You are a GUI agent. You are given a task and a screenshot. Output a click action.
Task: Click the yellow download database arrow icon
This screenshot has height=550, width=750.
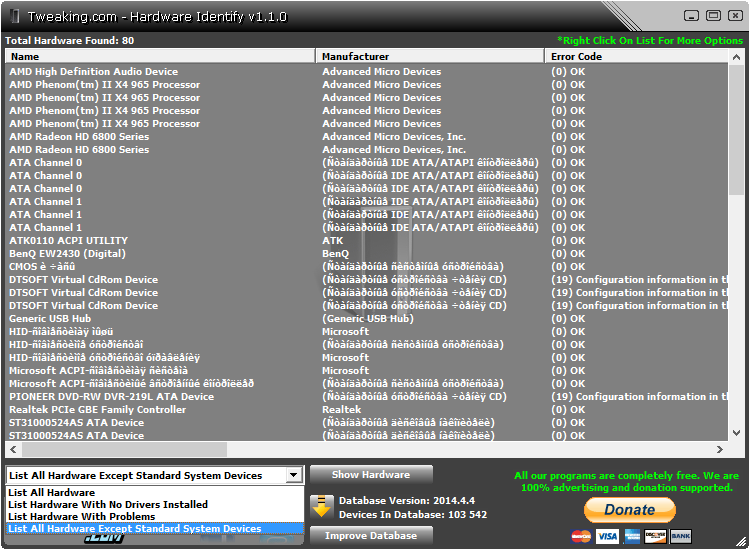pos(321,506)
